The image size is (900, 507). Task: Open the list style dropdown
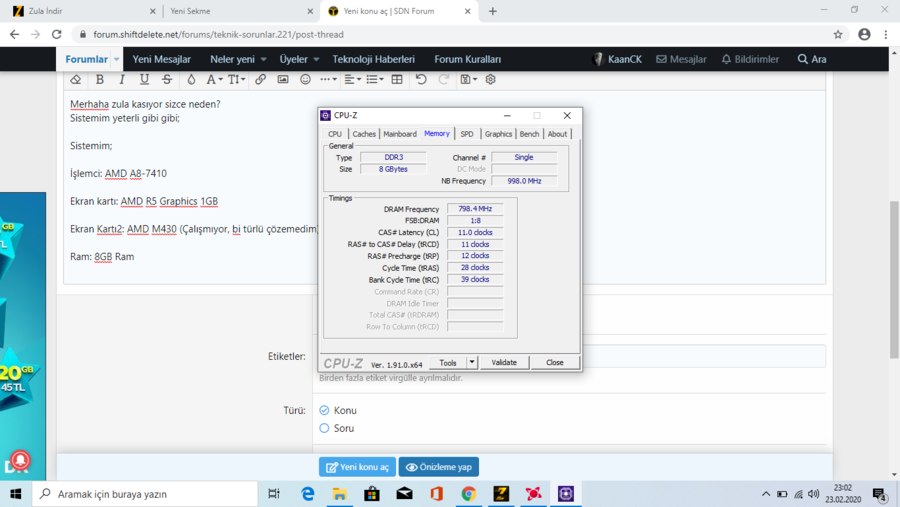(x=375, y=80)
